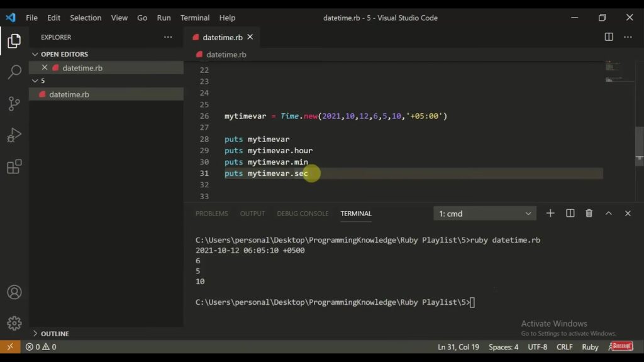
Task: Open the Terminal menu
Action: click(195, 18)
